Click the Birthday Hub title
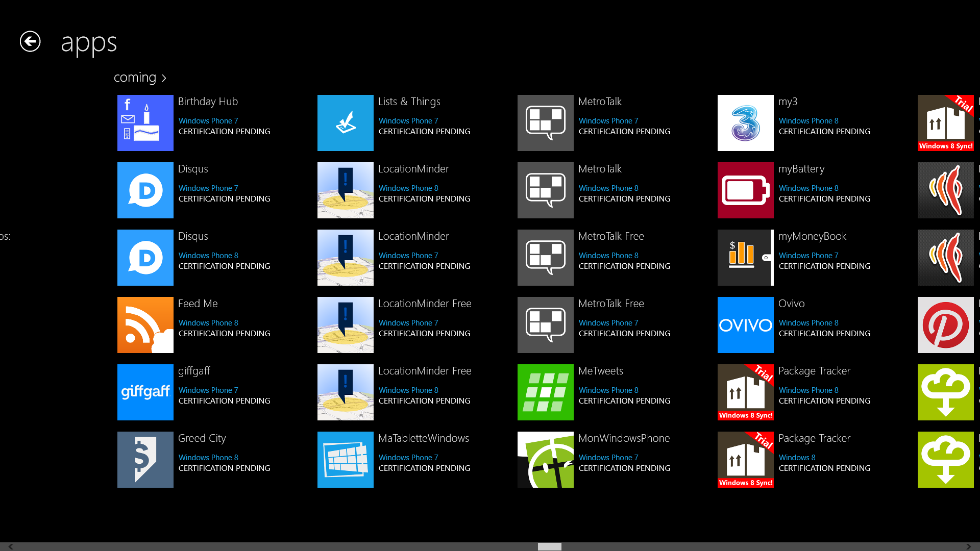Image resolution: width=980 pixels, height=551 pixels. point(208,102)
